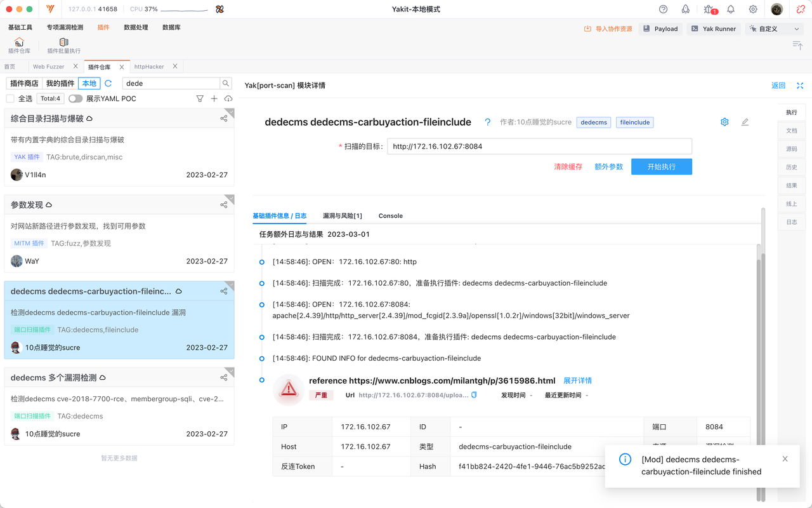Open the 漏洞与风险[1] tab
The image size is (812, 508).
[x=342, y=216]
